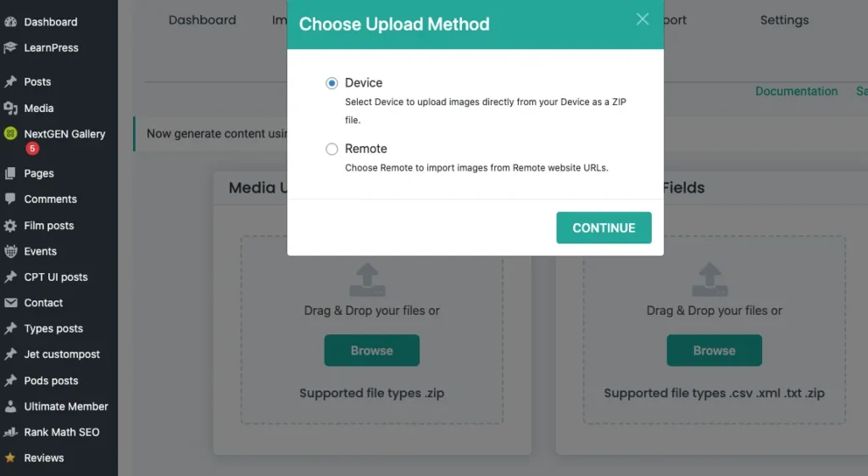
Task: Click the Events calendar icon
Action: (10, 251)
